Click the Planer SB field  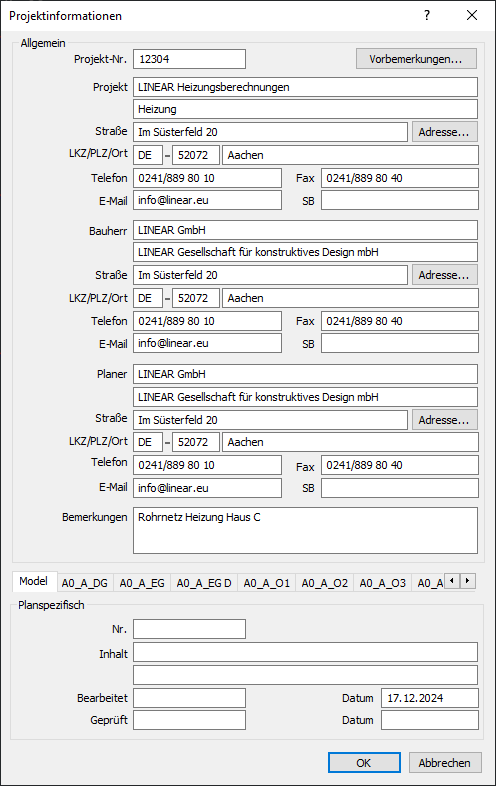(x=400, y=488)
